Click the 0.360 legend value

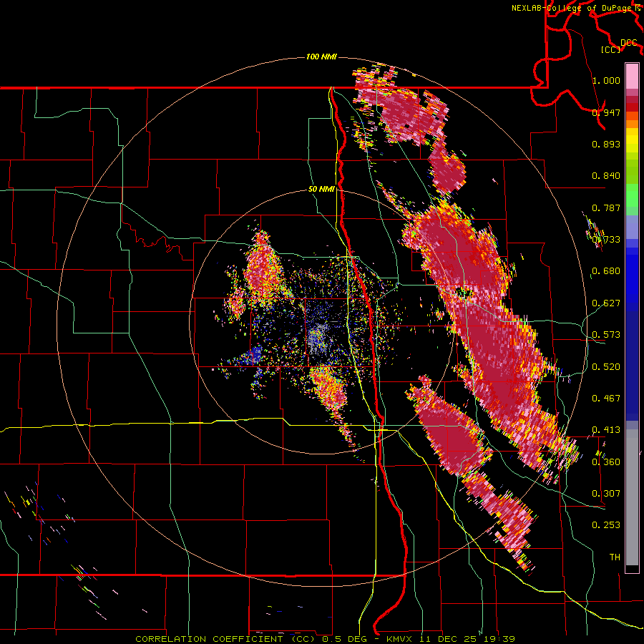click(x=606, y=462)
